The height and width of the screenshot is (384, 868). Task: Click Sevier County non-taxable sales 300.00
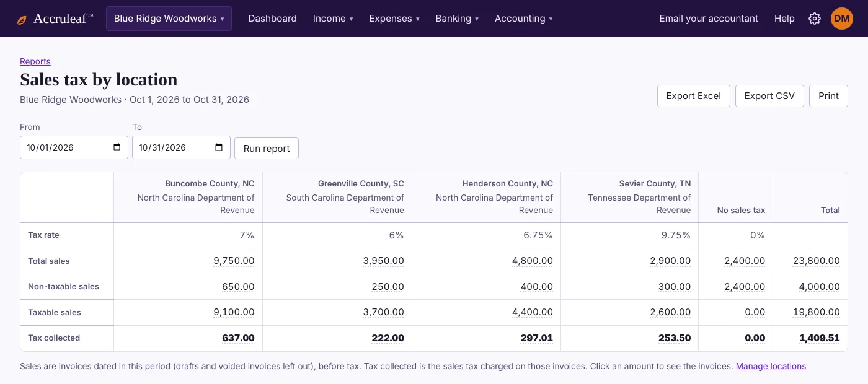click(x=675, y=287)
